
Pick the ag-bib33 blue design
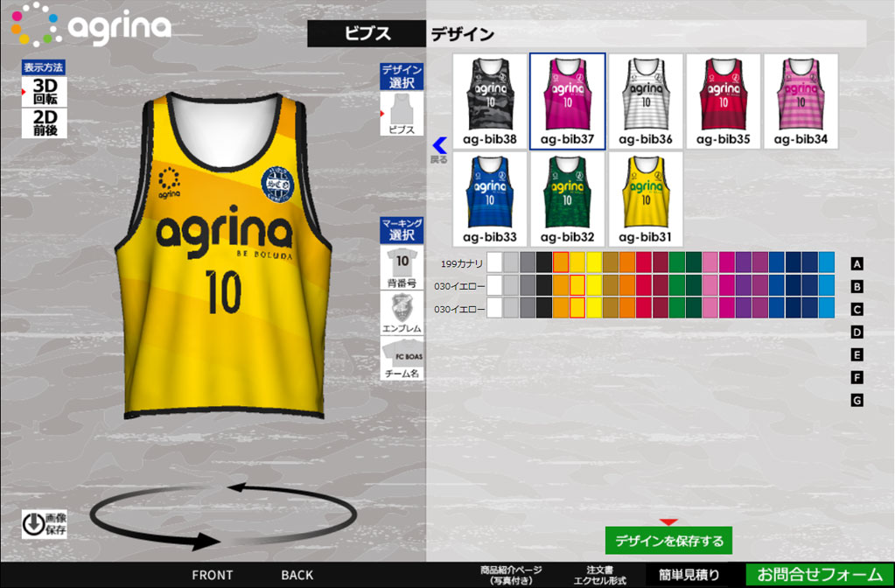490,199
